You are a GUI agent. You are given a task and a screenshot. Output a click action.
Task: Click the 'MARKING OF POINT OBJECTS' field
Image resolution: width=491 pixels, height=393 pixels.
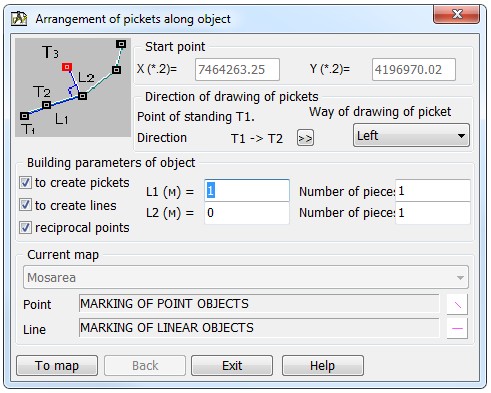pyautogui.click(x=259, y=304)
